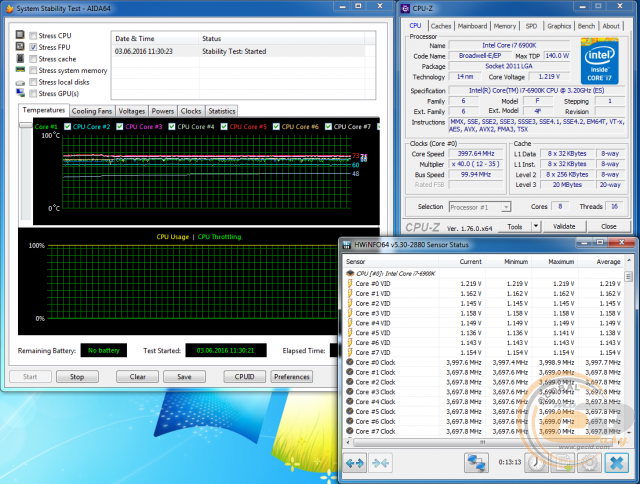Click clock icon beside Core #2 Clock
The image size is (640, 484).
coord(350,382)
